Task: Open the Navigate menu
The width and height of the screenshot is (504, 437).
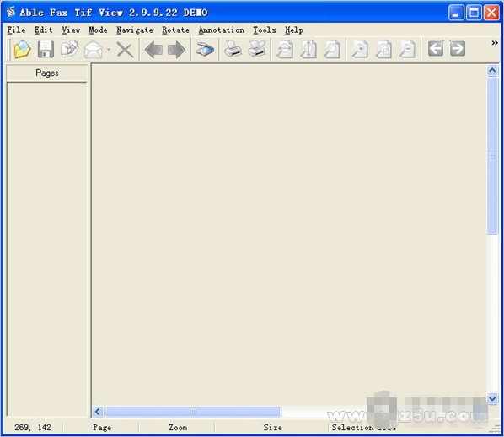Action: pyautogui.click(x=134, y=30)
